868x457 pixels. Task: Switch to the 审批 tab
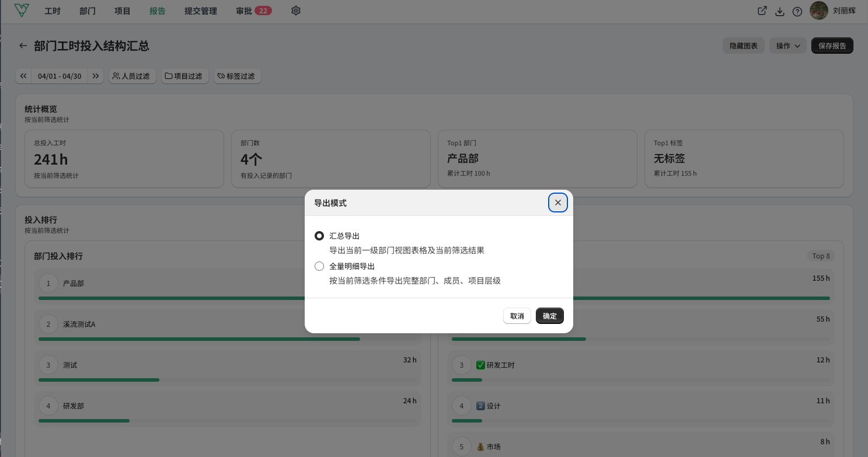pyautogui.click(x=254, y=11)
